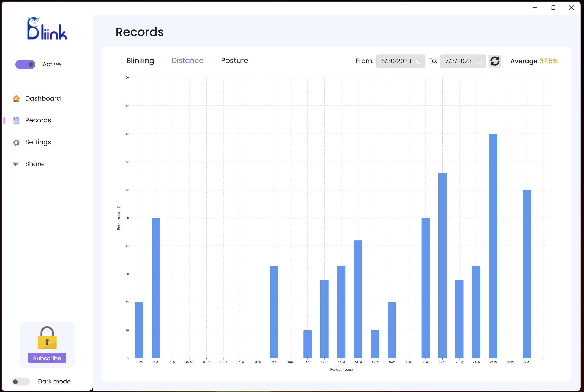Screen dimensions: 584x392
Task: Click the refresh arrows icon
Action: point(495,61)
